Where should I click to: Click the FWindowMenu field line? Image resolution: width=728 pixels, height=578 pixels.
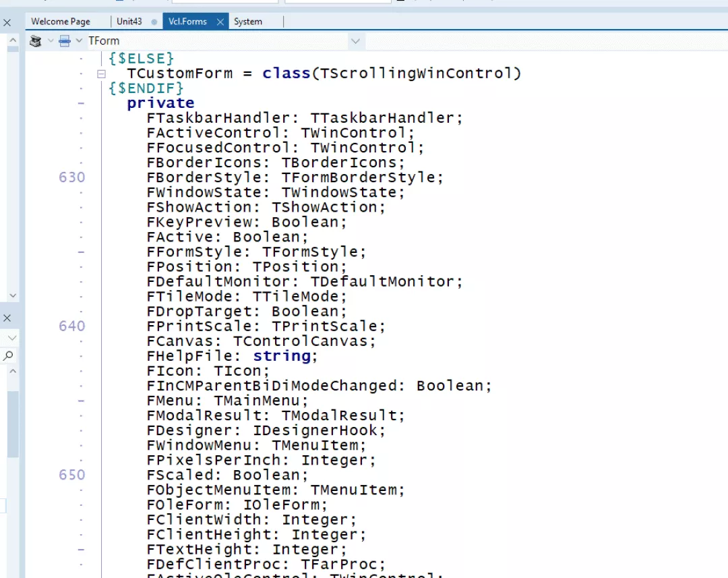[256, 445]
